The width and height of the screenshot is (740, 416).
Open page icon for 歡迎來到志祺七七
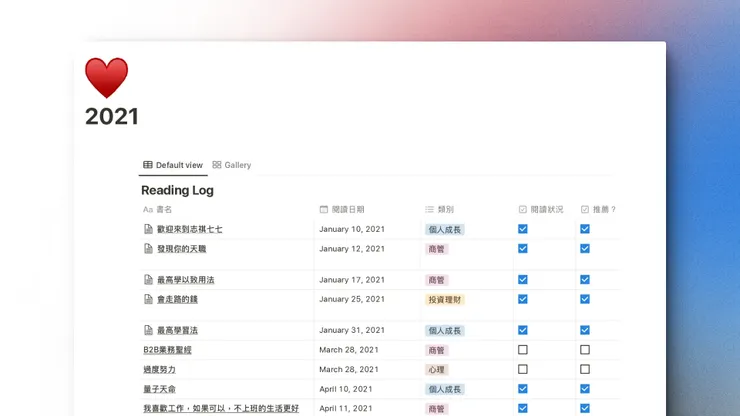pyautogui.click(x=148, y=229)
